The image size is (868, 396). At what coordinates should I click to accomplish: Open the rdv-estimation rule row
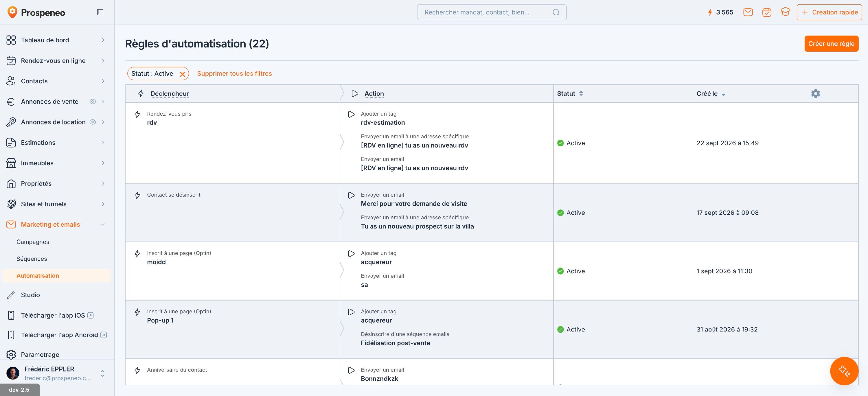tap(492, 143)
